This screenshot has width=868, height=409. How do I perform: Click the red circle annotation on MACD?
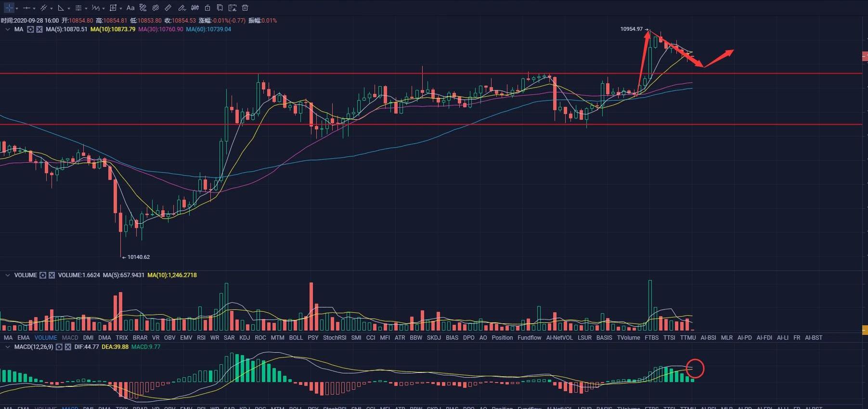[695, 369]
